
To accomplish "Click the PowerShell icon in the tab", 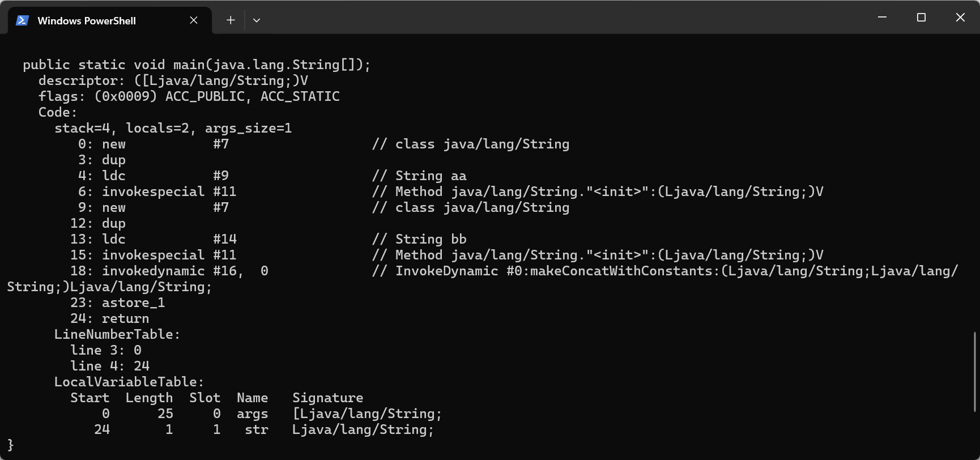I will tap(22, 20).
